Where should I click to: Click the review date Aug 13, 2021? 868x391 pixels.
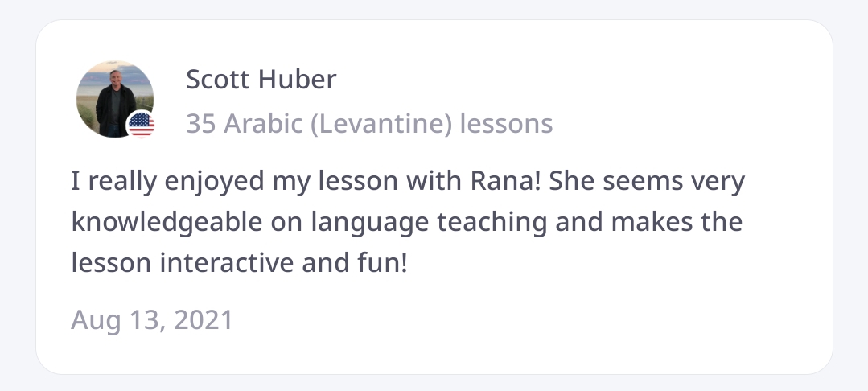(x=151, y=319)
